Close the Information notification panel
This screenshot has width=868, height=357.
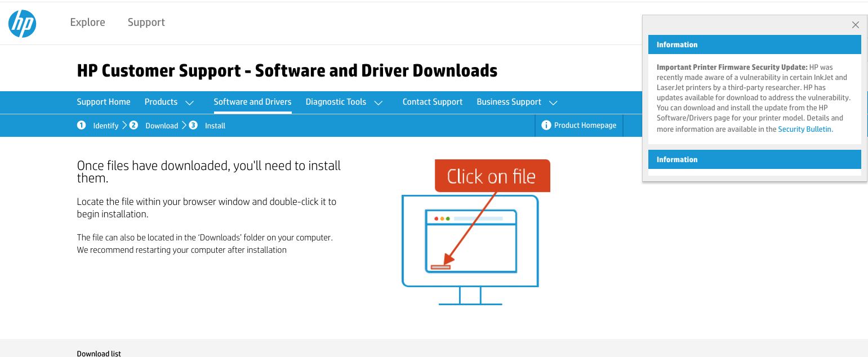click(x=856, y=25)
